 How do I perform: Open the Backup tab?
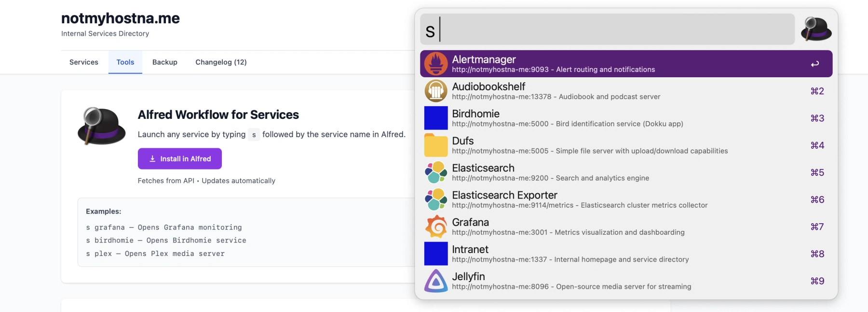[165, 62]
